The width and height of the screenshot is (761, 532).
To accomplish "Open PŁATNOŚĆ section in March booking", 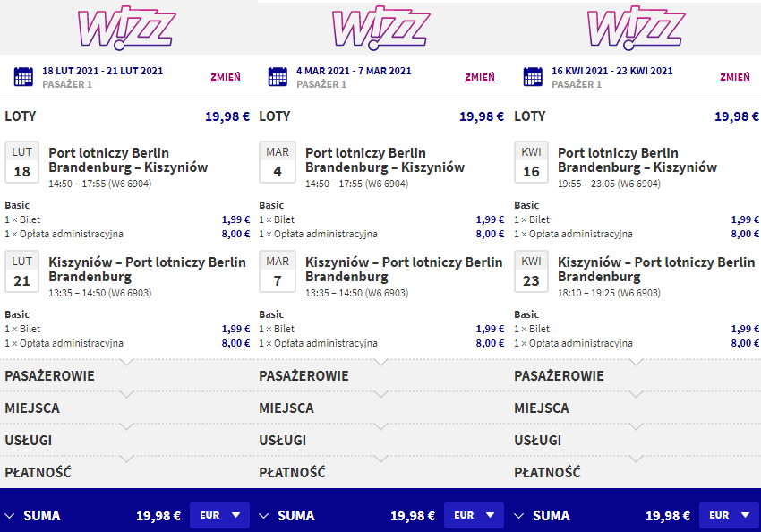I will click(x=381, y=472).
